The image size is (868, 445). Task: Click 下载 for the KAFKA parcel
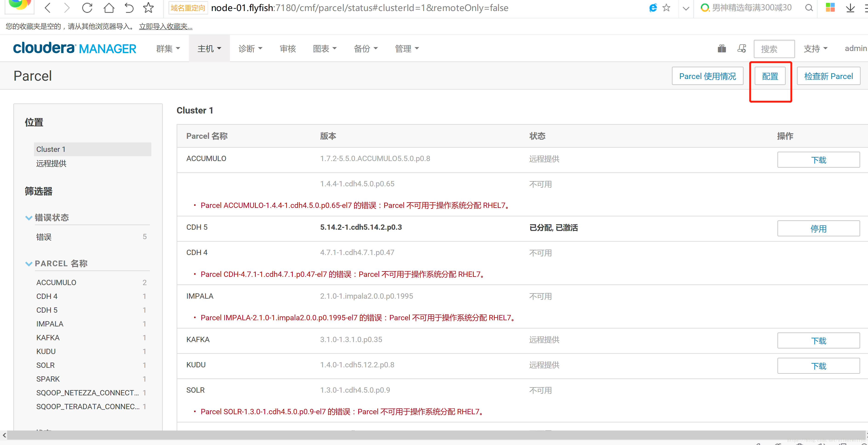(x=819, y=341)
